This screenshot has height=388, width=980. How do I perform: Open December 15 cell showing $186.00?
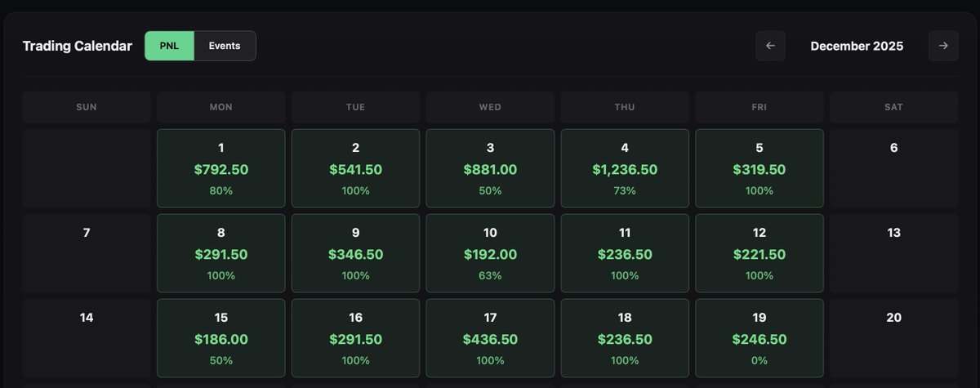tap(221, 338)
